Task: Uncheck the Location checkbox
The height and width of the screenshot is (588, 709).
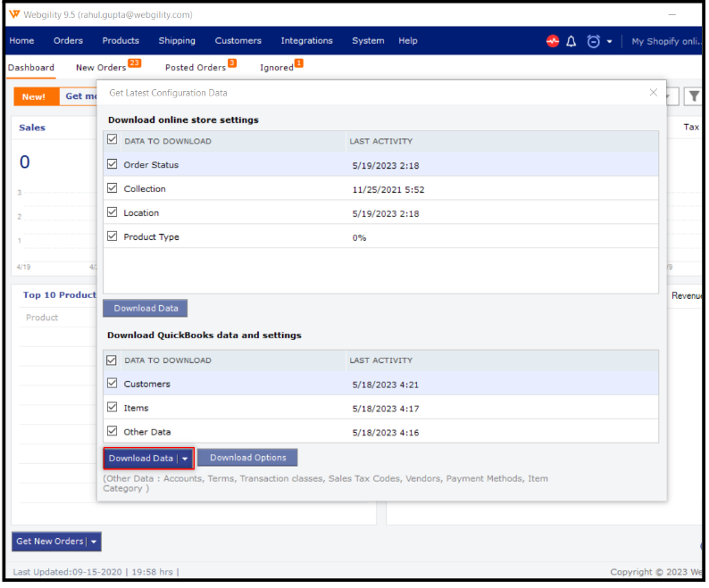Action: [x=113, y=212]
